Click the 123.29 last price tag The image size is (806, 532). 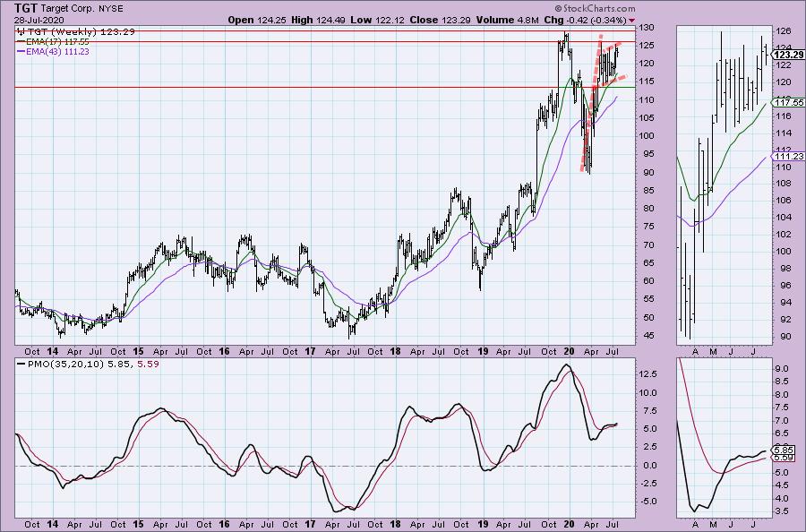[788, 55]
